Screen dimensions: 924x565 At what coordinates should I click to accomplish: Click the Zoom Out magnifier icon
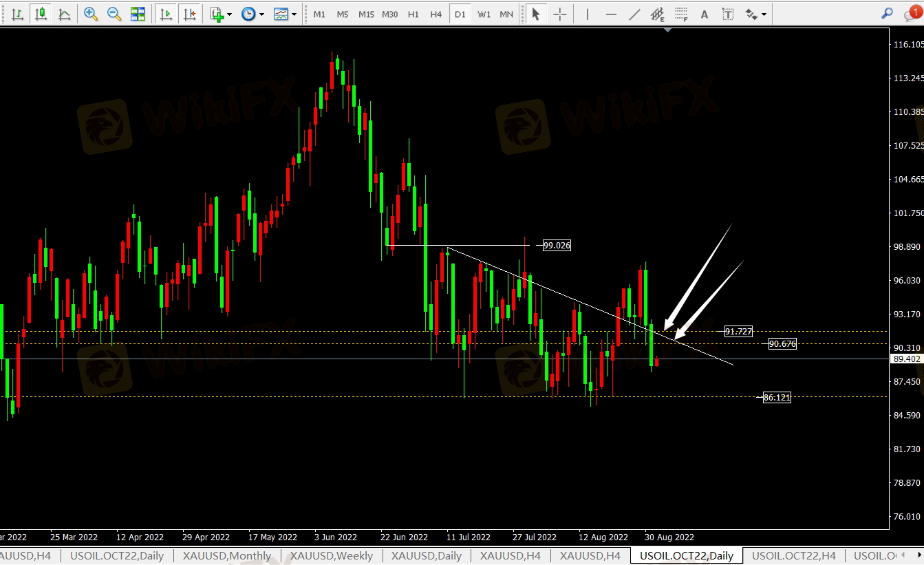point(114,14)
